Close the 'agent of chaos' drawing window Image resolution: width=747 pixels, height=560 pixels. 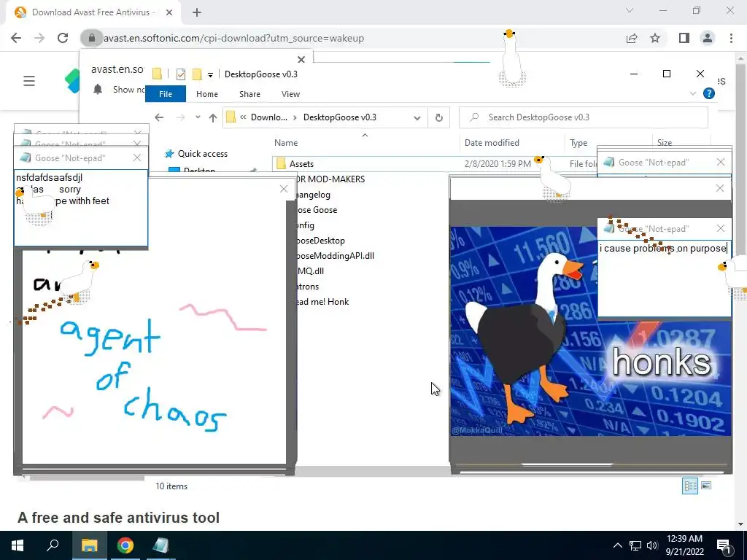284,189
